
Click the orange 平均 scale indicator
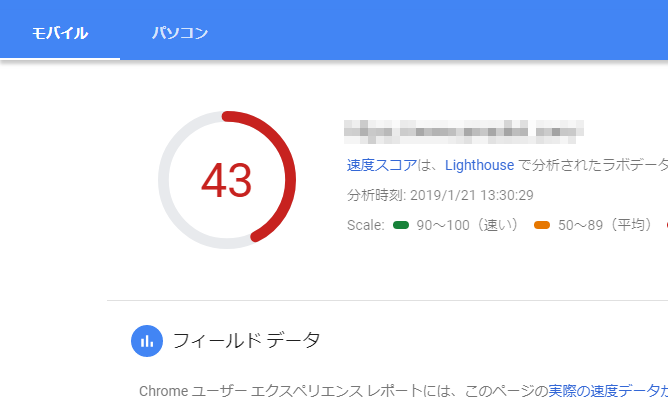coord(542,225)
